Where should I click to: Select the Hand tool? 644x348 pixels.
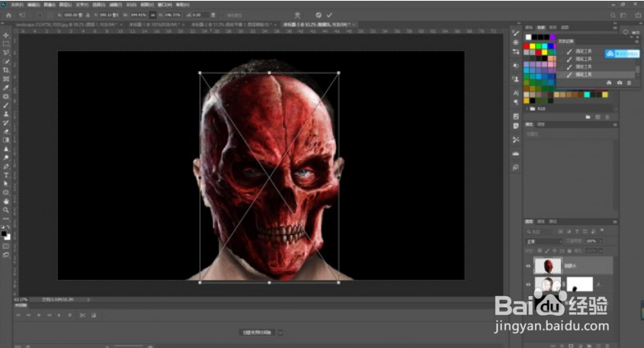point(6,201)
